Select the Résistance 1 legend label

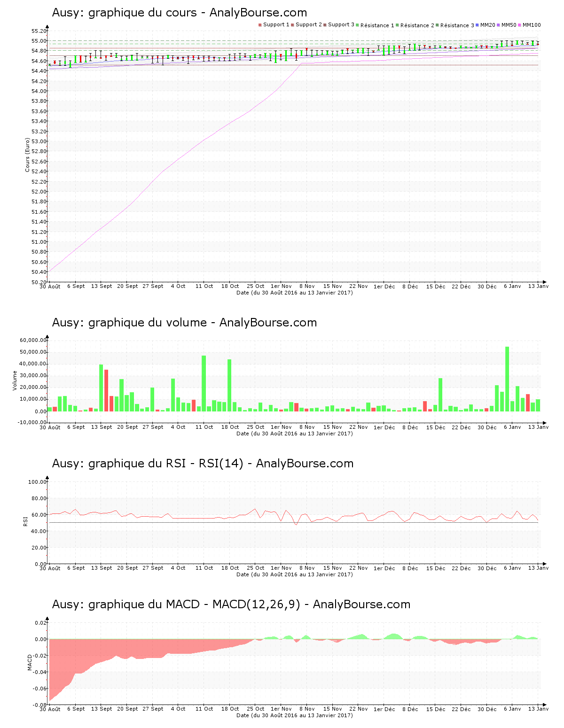(x=377, y=25)
